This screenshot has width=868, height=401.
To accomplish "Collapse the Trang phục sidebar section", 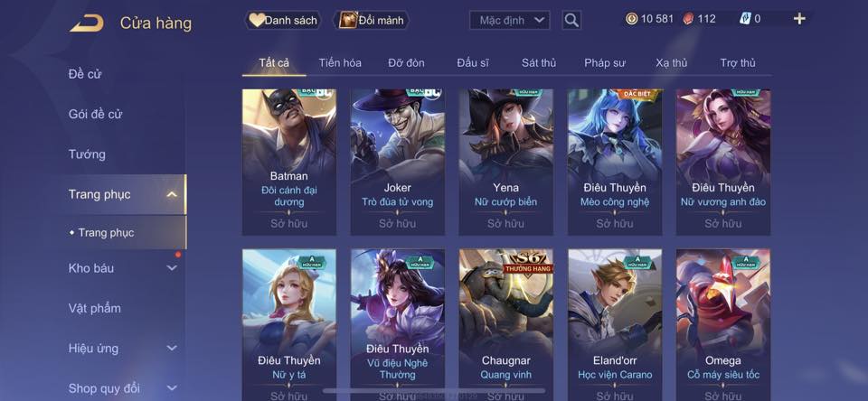I will pyautogui.click(x=172, y=194).
